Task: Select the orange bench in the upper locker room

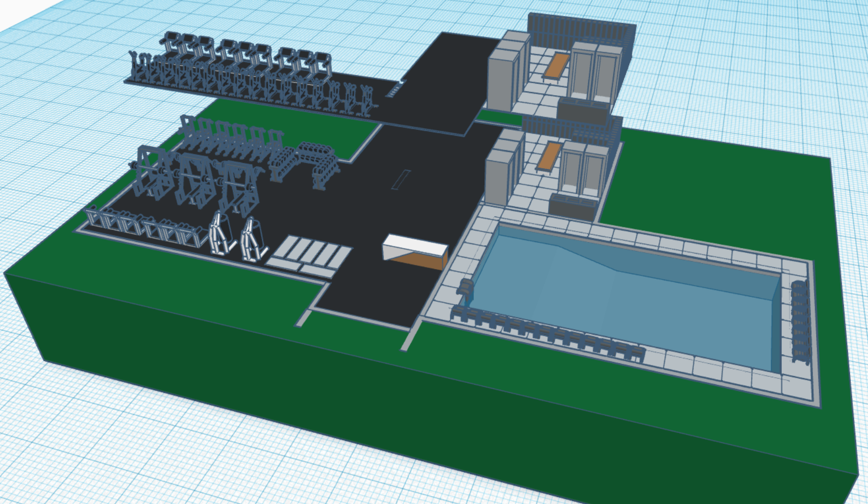Action: 555,66
